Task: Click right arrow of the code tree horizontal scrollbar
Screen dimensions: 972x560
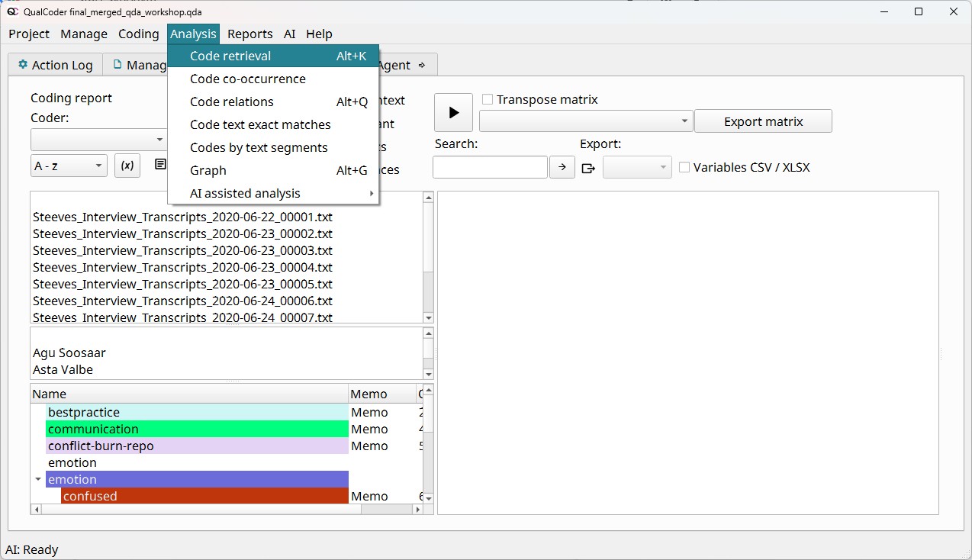Action: coord(418,509)
